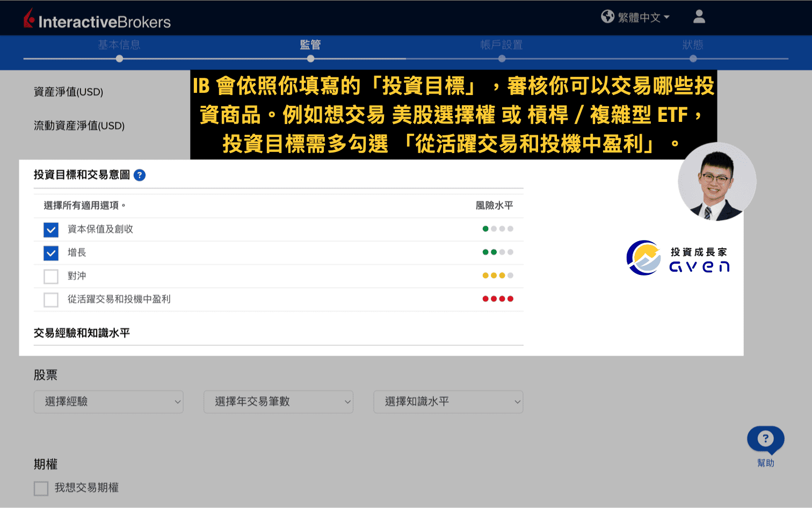Click the aven 投資成長家 logo
812x508 pixels.
click(678, 258)
